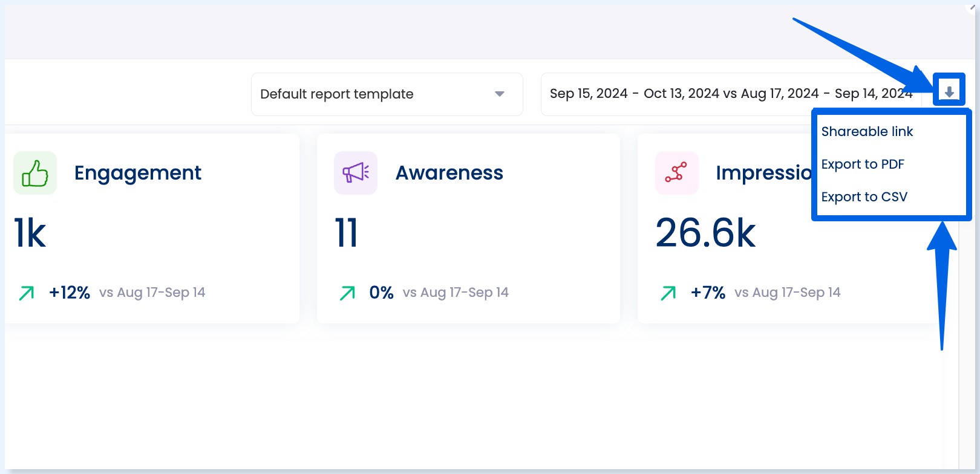The height and width of the screenshot is (474, 980).
Task: Click the 26.6k impressions value
Action: [706, 233]
